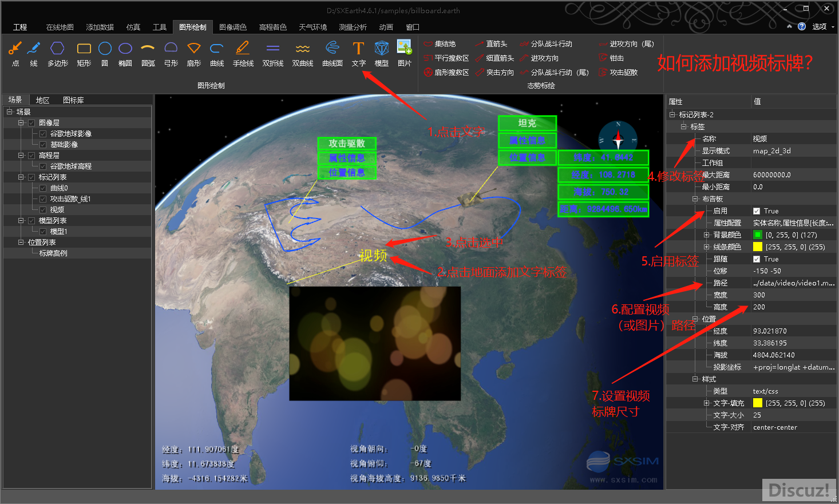Toggle the 视频 marker checkbox in tree
The width and height of the screenshot is (839, 504).
tap(43, 210)
